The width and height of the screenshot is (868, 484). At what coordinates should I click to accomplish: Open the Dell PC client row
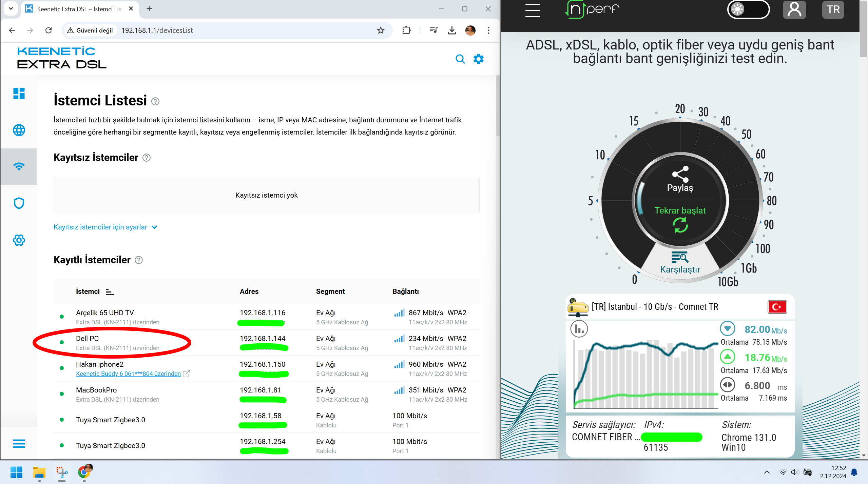[x=267, y=343]
